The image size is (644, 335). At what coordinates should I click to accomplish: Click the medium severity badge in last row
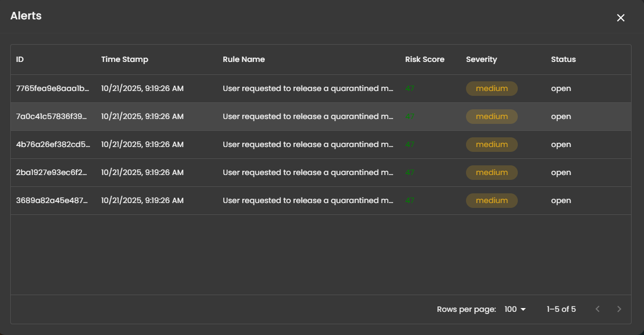(x=491, y=200)
